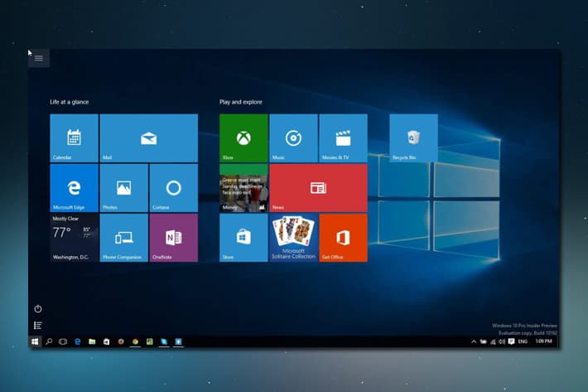Open the Calendar tile
This screenshot has height=392, width=588.
74,138
